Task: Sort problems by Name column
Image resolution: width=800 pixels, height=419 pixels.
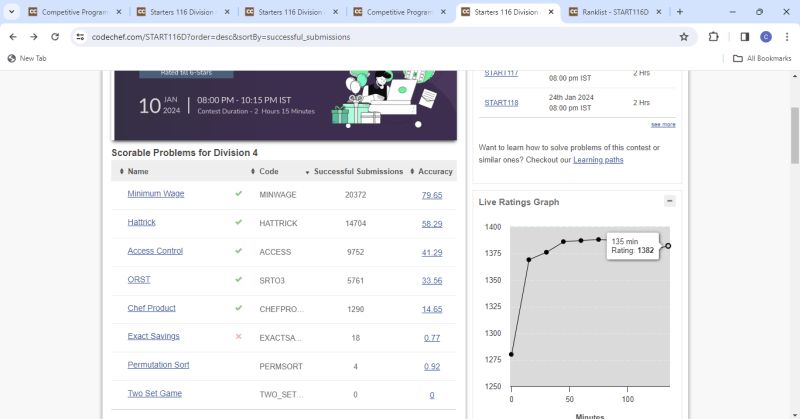Action: point(138,171)
